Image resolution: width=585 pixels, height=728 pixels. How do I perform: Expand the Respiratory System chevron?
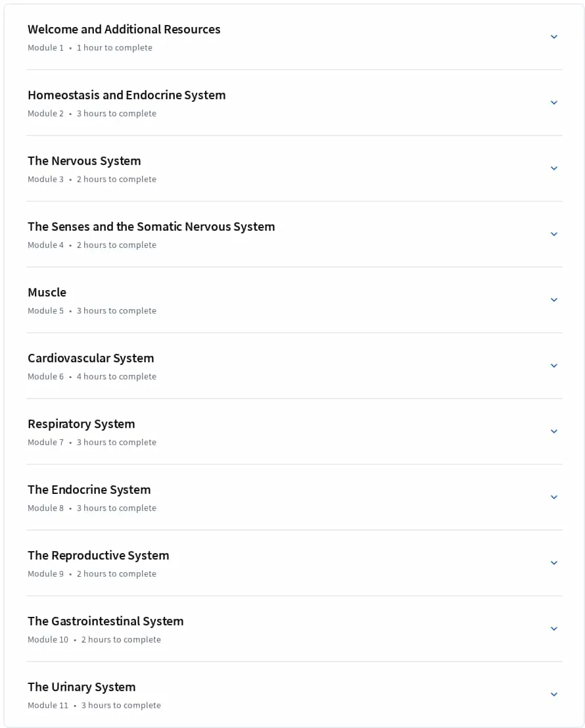coord(553,431)
